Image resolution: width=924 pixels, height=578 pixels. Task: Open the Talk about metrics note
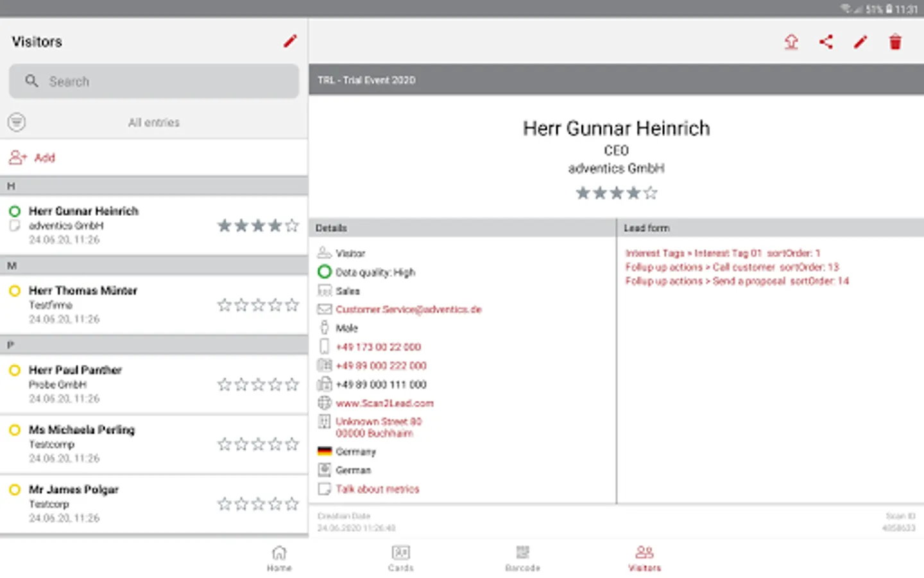coord(377,489)
